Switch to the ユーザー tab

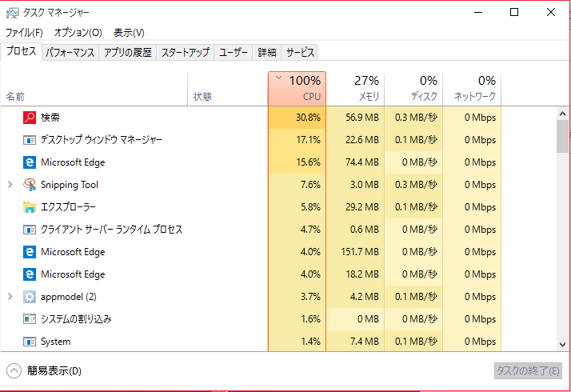tap(233, 53)
